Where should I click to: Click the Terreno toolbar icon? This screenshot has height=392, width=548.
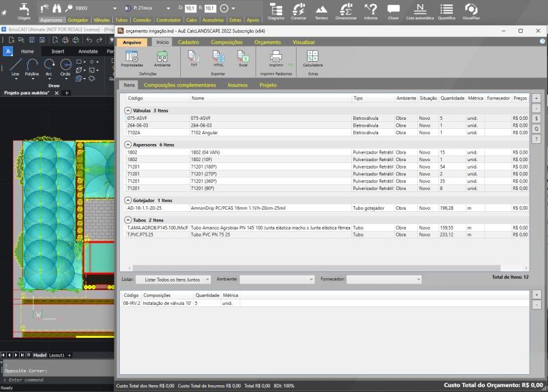coord(321,12)
